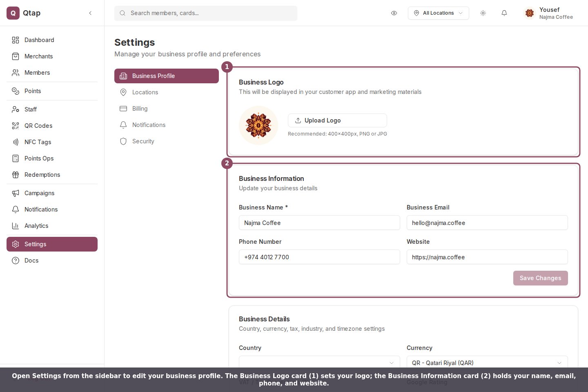This screenshot has height=392, width=588.
Task: Click the Upload Logo button
Action: click(337, 120)
